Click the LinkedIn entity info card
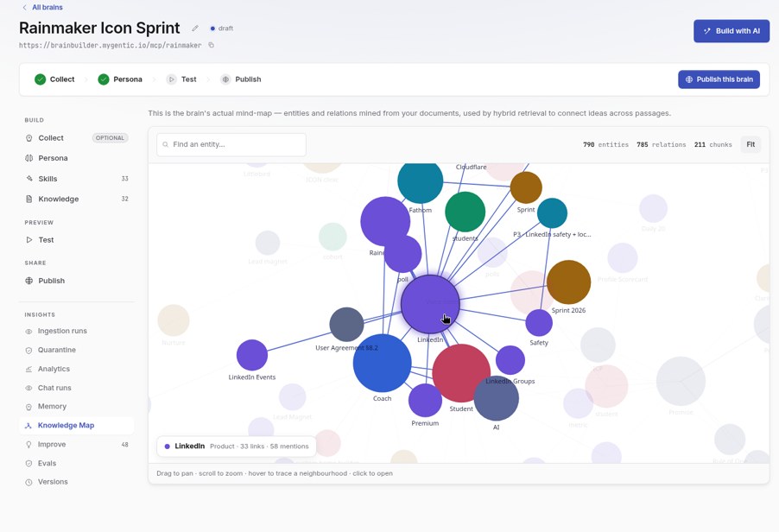 (x=237, y=446)
